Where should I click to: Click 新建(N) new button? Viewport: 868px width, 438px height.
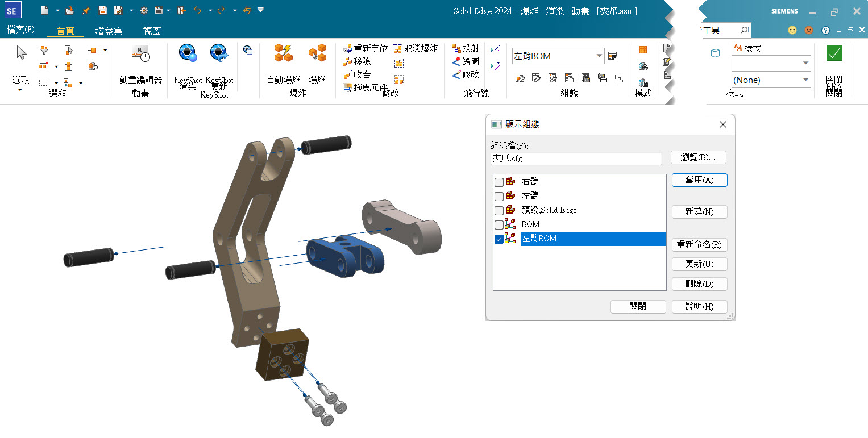(699, 212)
